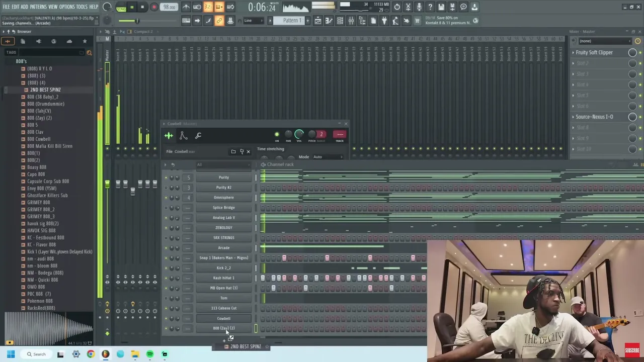
Task: Open the Line snap dropdown
Action: click(254, 21)
